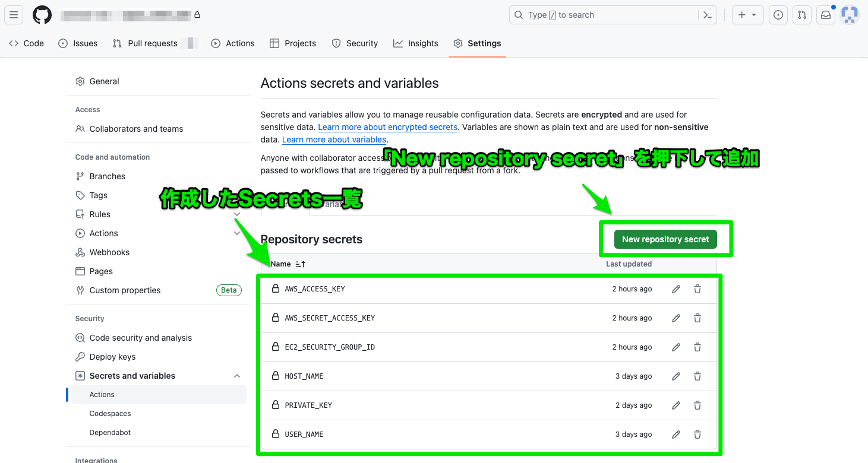868x463 pixels.
Task: Open the global navigation hamburger menu
Action: tap(14, 15)
